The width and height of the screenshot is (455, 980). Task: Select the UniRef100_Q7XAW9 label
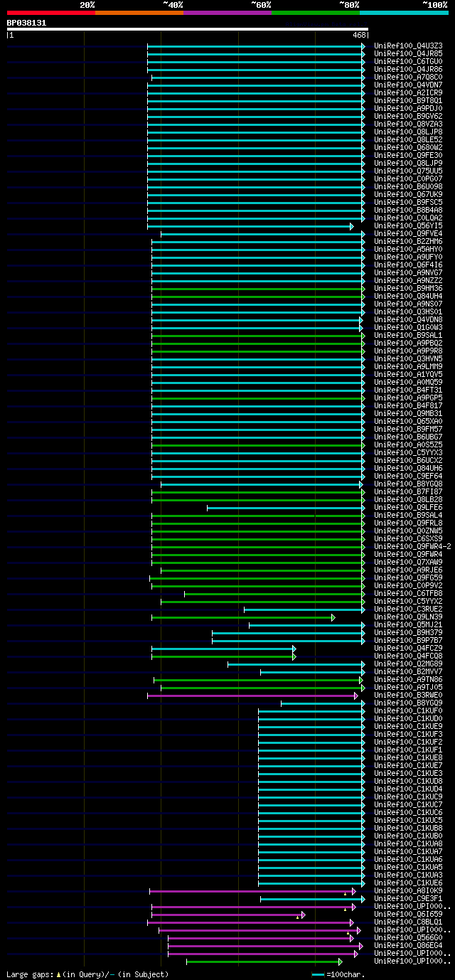coord(408,562)
